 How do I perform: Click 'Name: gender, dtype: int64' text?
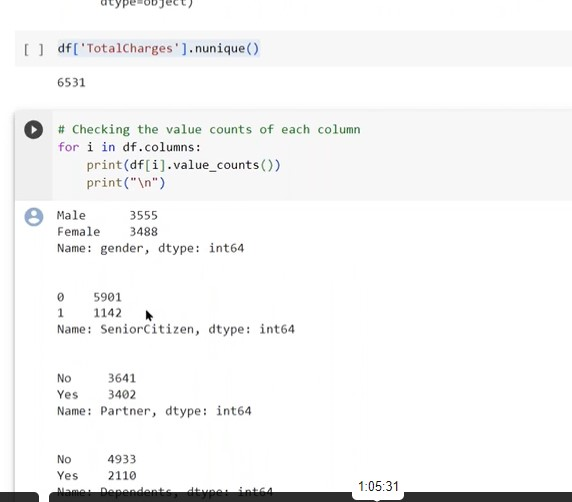[x=150, y=248]
